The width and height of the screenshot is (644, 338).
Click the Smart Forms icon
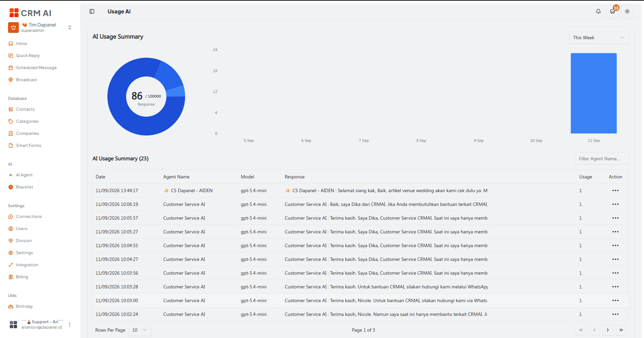[11, 146]
